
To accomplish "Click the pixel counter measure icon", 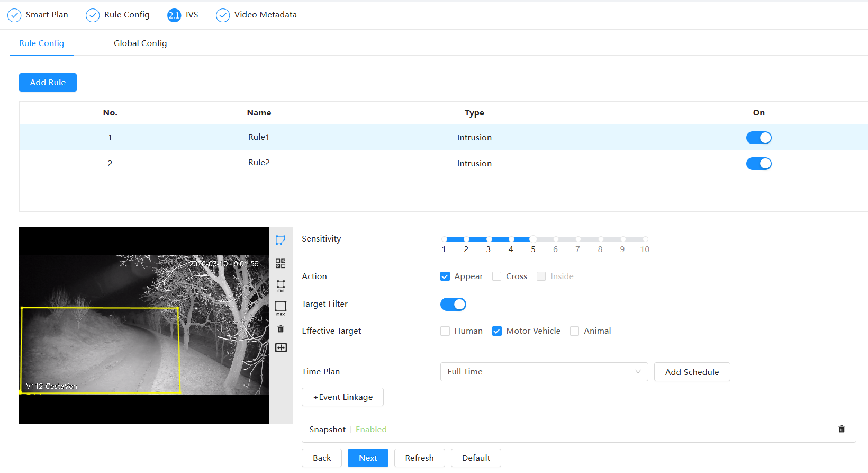I will tap(281, 347).
